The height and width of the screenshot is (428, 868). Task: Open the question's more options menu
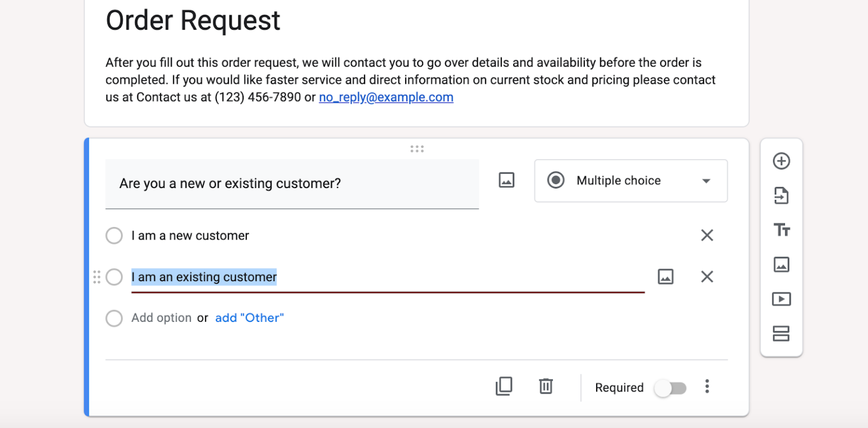pos(707,386)
